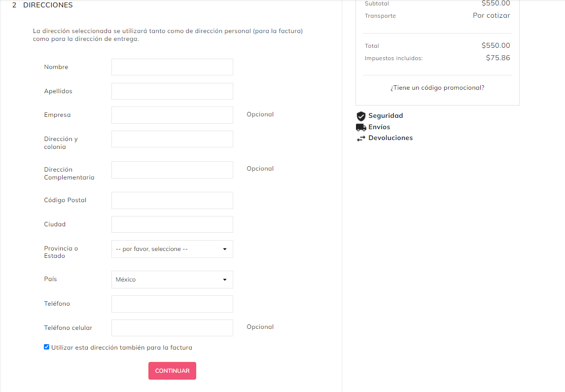This screenshot has width=565, height=392.
Task: Click into the Apellidos field
Action: [x=172, y=91]
